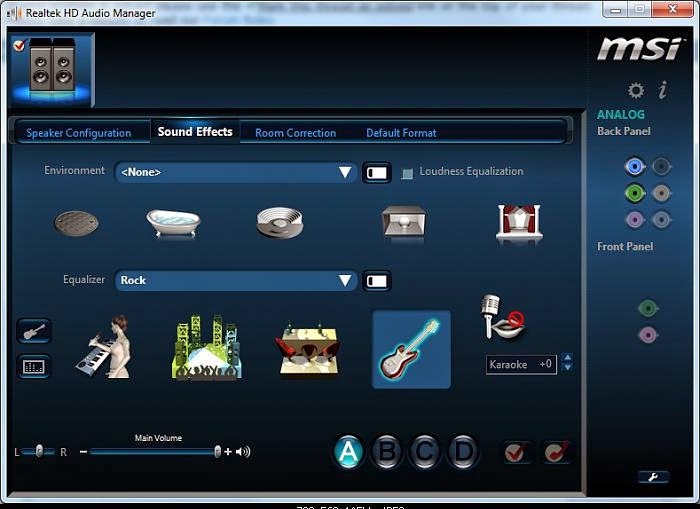
Task: Click the MSI logo
Action: [640, 49]
